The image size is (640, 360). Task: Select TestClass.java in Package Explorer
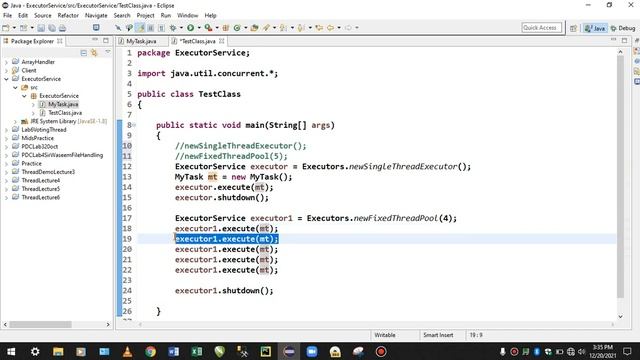[x=65, y=113]
